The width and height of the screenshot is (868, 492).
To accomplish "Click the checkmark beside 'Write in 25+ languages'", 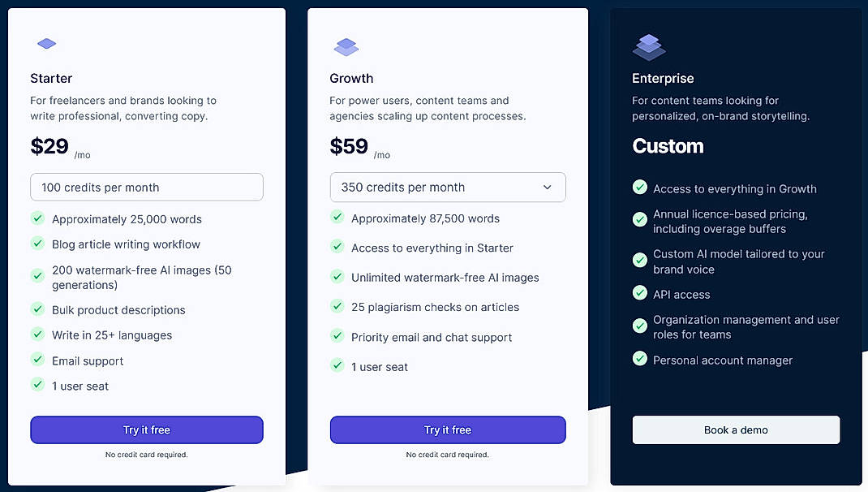I will click(37, 334).
